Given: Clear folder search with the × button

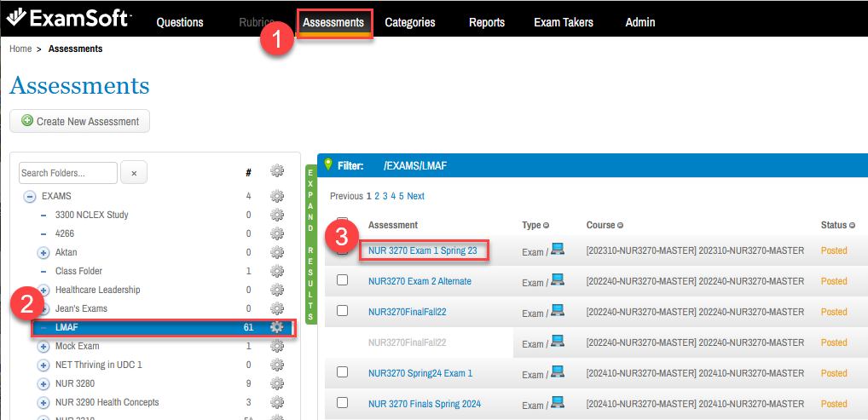Looking at the screenshot, I should click(x=133, y=173).
